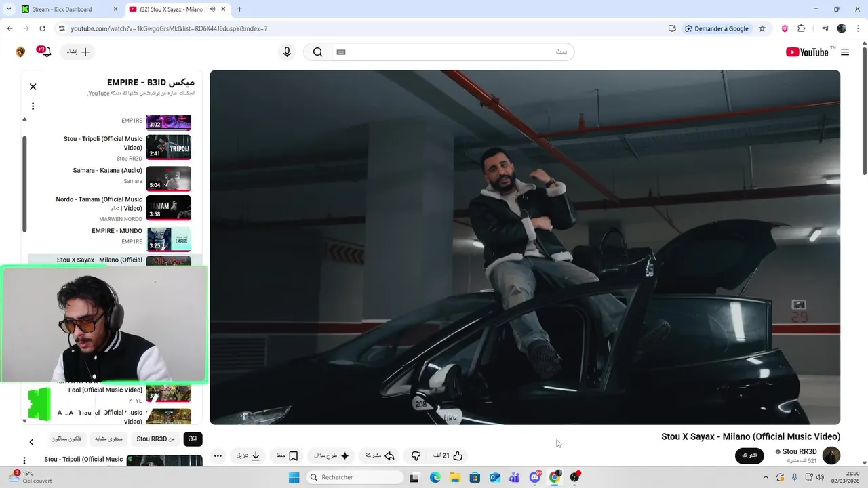Click the install app icon in address bar

coord(672,28)
